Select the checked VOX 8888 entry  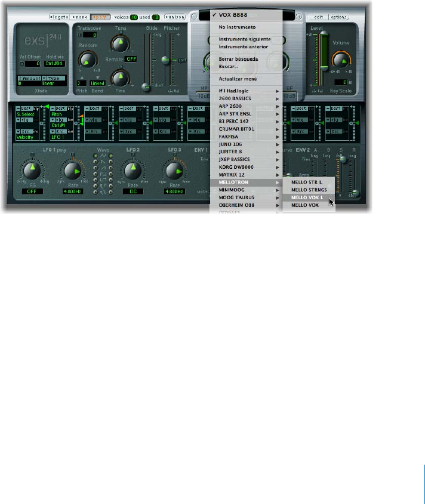click(246, 15)
